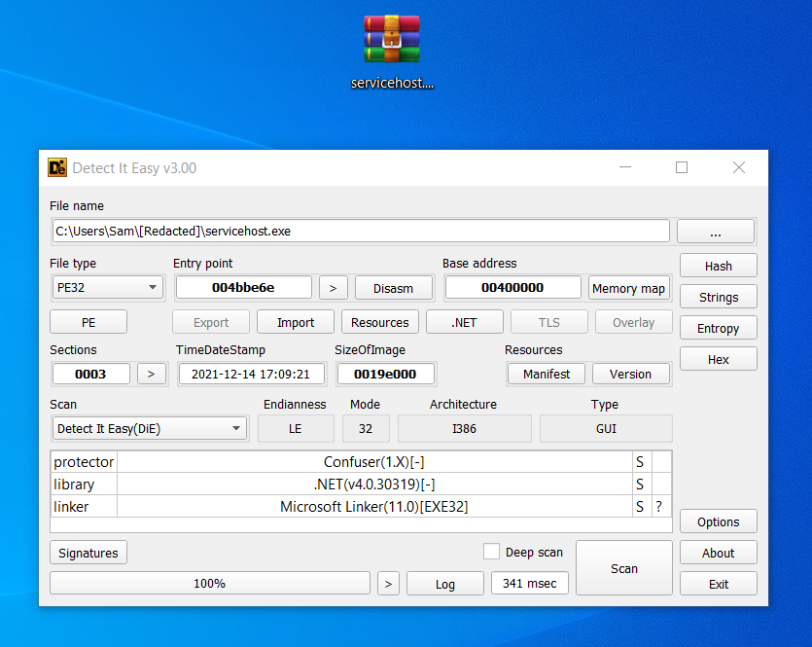
Task: Click the 100% scan progress bar
Action: coord(209,584)
